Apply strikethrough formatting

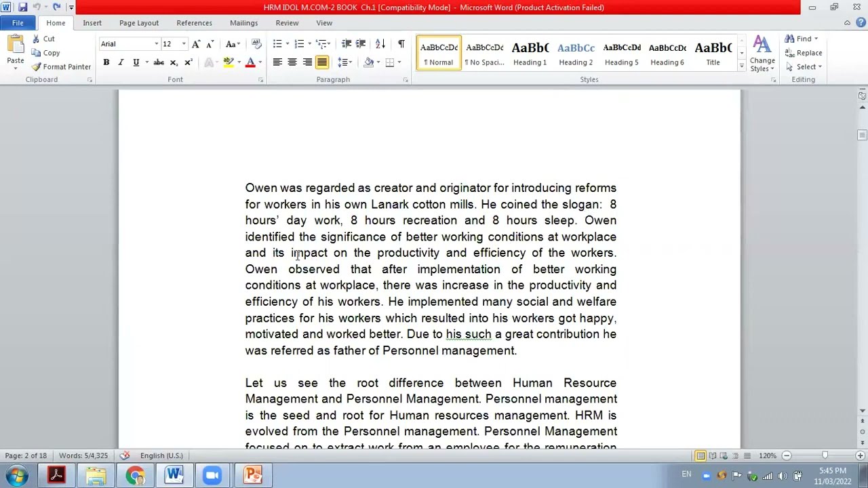[158, 62]
